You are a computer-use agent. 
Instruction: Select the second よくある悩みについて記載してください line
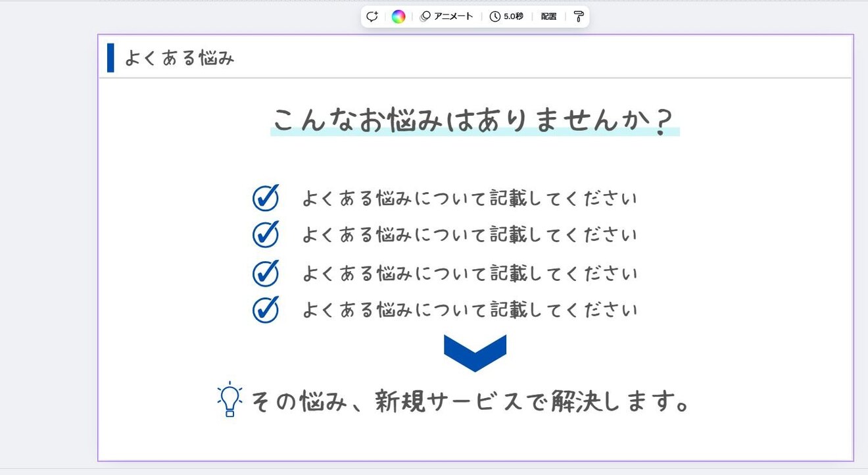(470, 234)
